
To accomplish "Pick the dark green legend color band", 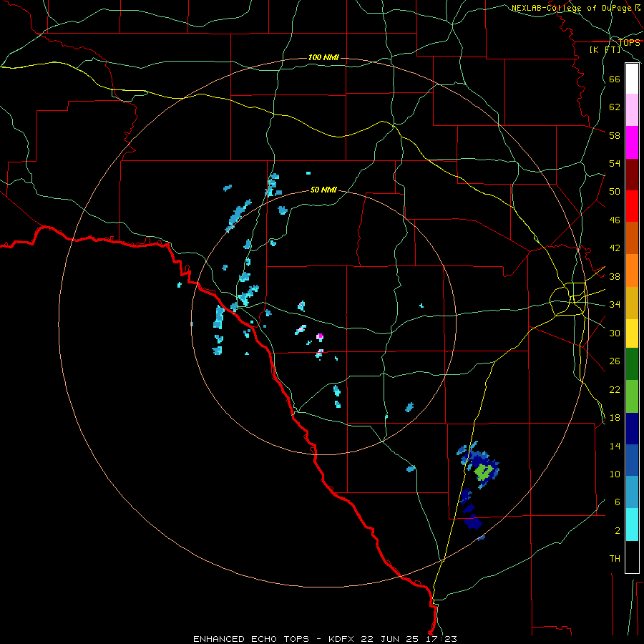I will coord(632,364).
